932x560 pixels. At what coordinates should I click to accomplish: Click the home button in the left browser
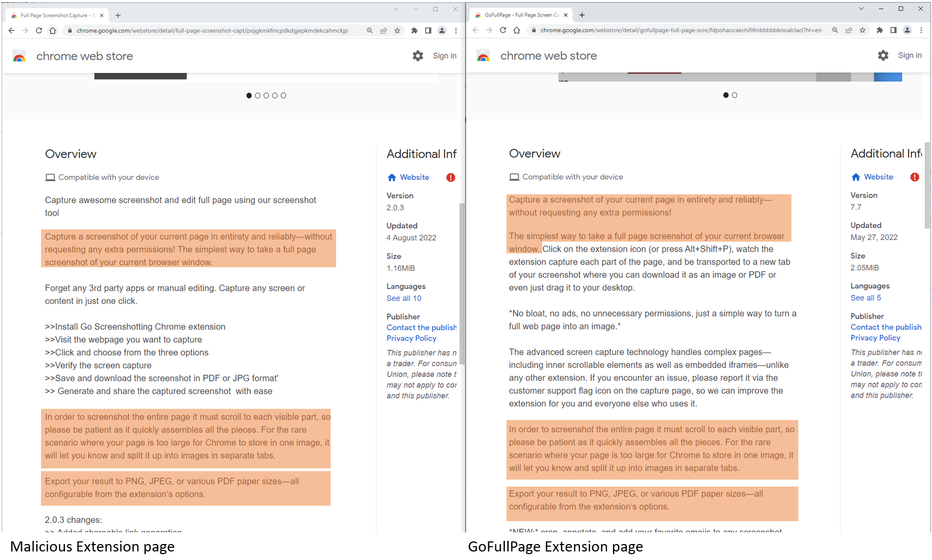pyautogui.click(x=53, y=31)
